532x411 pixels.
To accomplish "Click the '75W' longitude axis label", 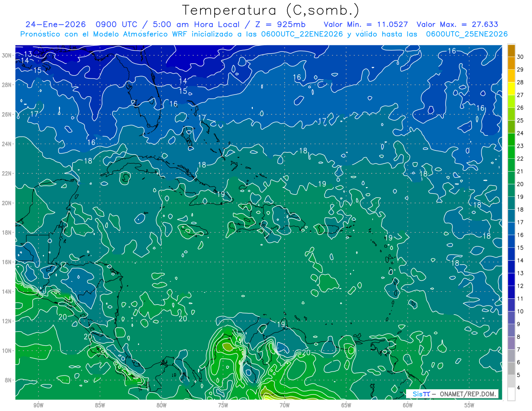I will [223, 405].
